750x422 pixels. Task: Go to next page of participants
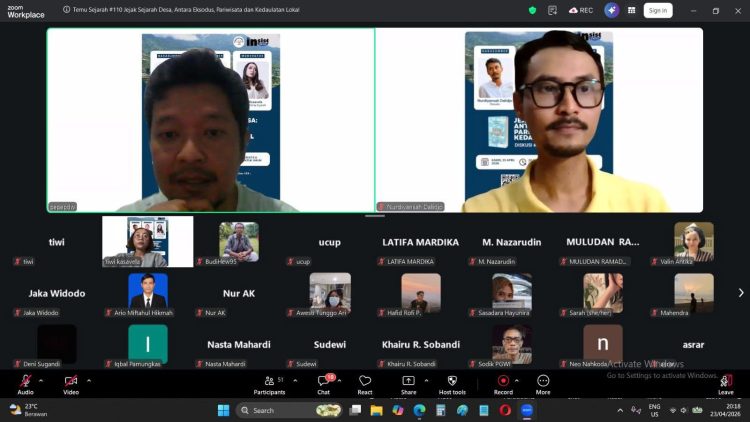pos(740,293)
